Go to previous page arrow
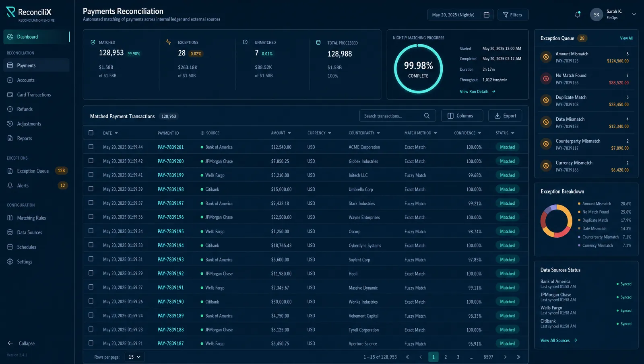 421,357
